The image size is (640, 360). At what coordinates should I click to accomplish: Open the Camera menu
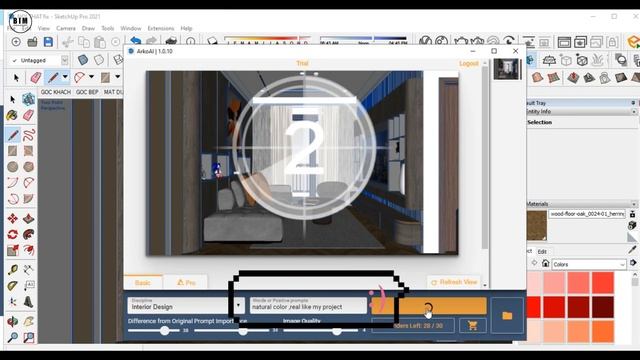pyautogui.click(x=66, y=28)
